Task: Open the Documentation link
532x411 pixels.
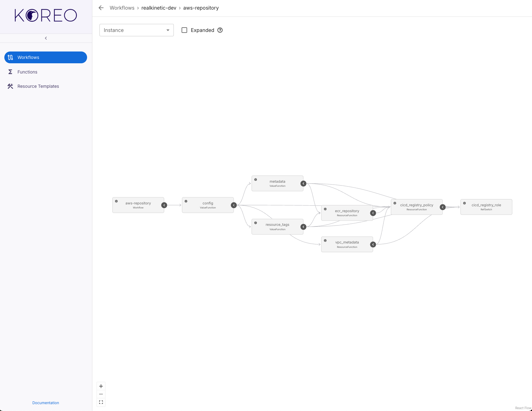Action: 46,403
